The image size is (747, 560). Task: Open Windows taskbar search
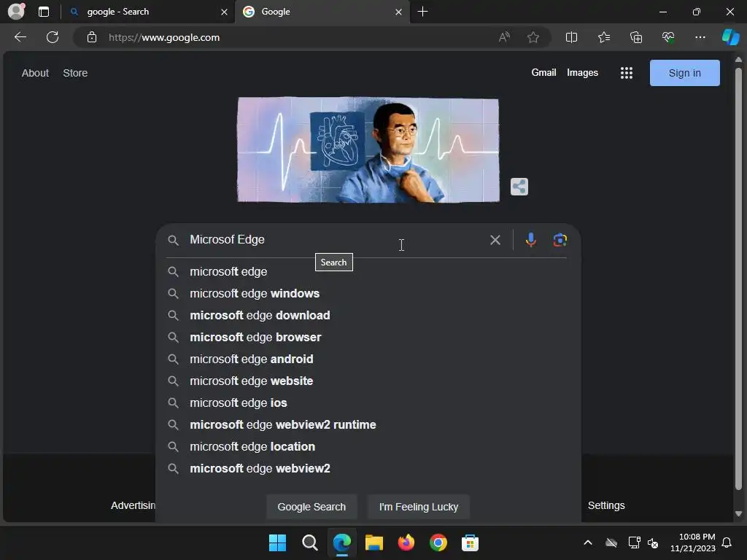(x=309, y=542)
